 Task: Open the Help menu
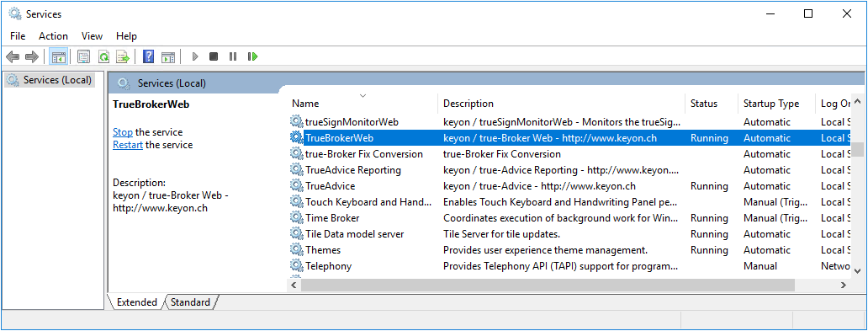[x=126, y=36]
